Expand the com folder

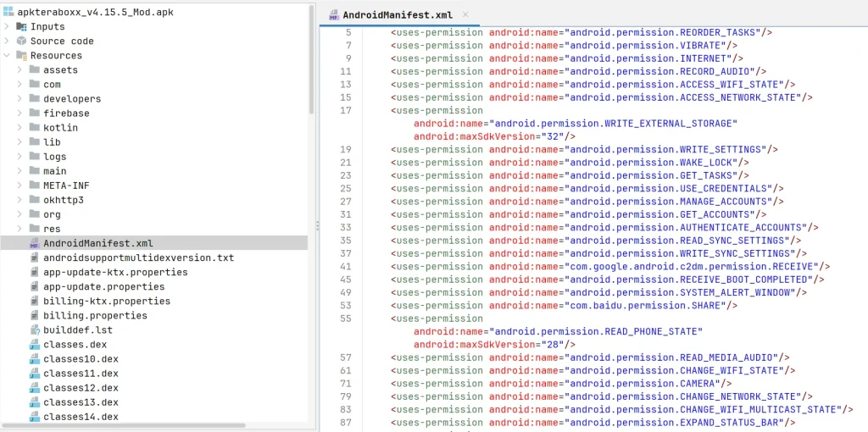(19, 84)
